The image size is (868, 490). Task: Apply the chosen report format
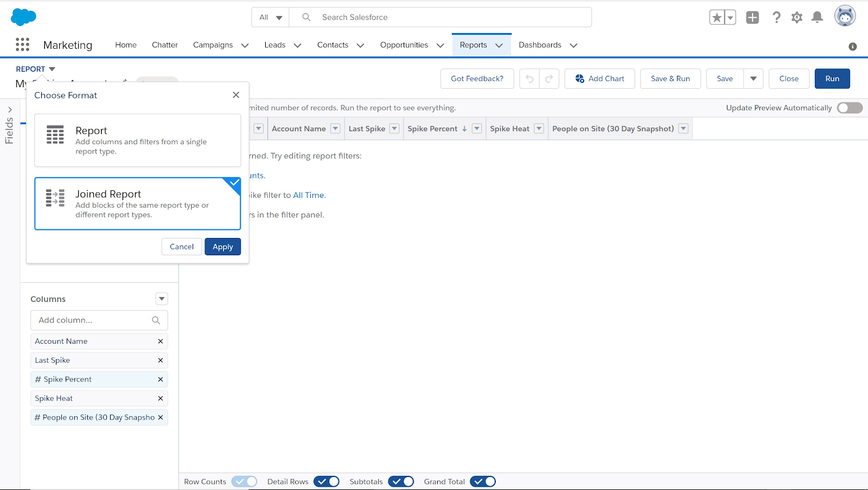pyautogui.click(x=223, y=247)
